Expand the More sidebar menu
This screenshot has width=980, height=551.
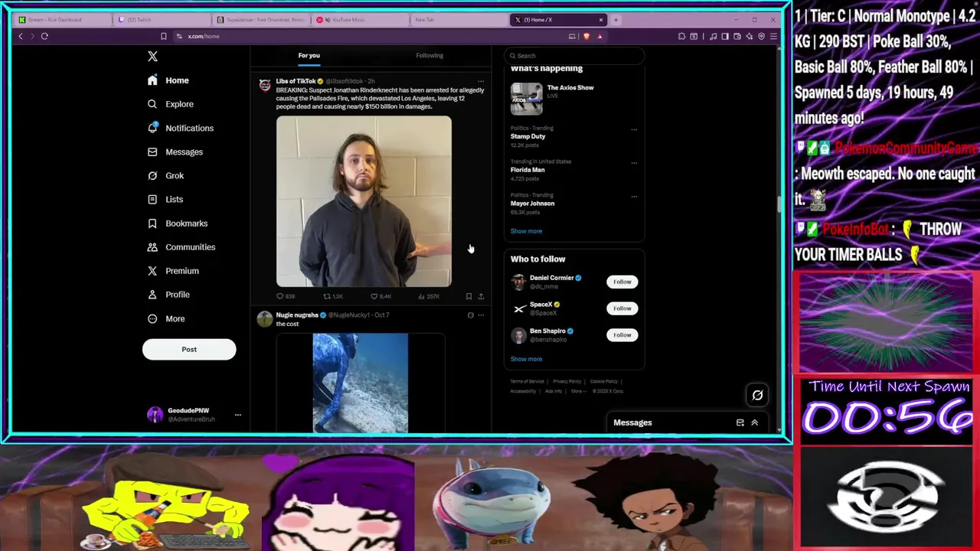(166, 318)
